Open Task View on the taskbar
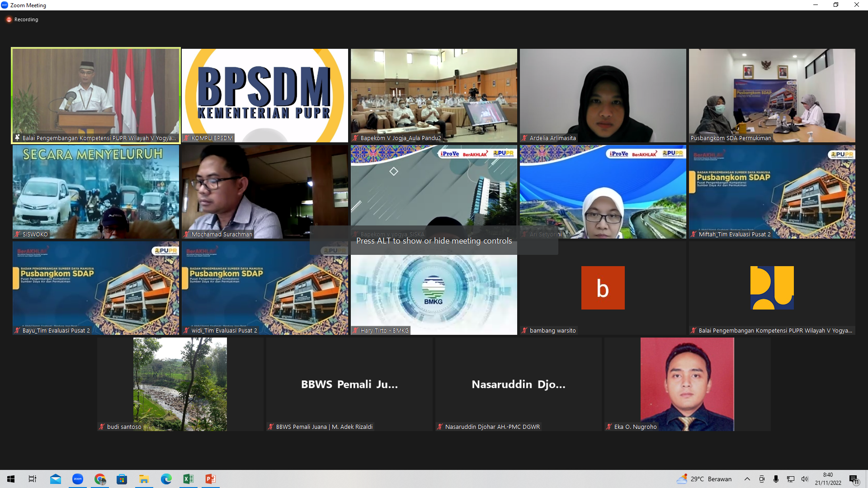868x488 pixels. pyautogui.click(x=33, y=479)
